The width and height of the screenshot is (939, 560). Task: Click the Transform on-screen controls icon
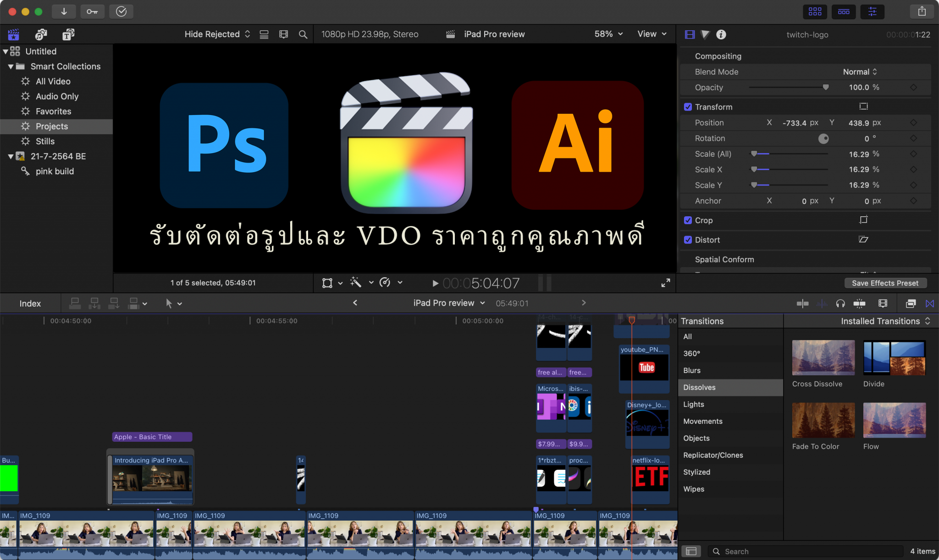(863, 106)
